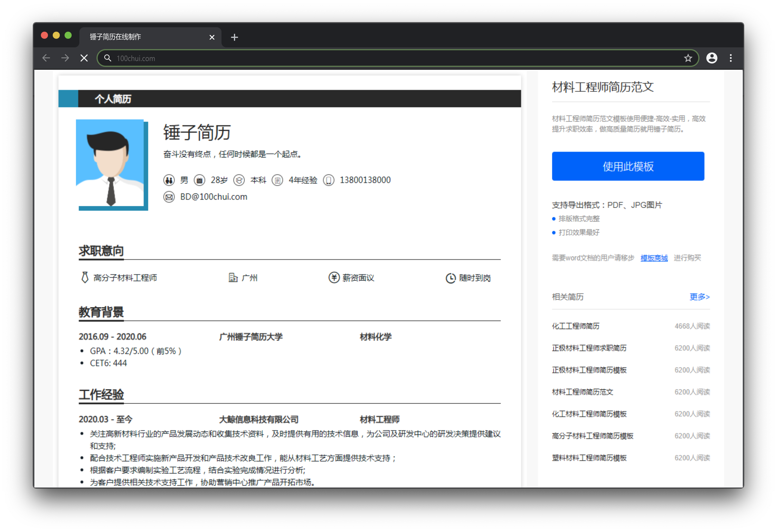The width and height of the screenshot is (777, 532).
Task: Click the search magnifier in the address bar
Action: 107,58
